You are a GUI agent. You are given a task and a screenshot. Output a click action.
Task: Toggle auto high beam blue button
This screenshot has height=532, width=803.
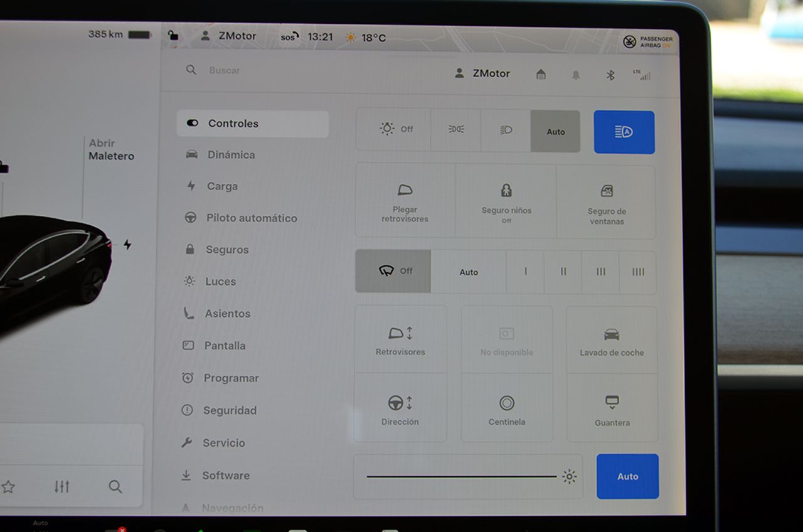click(624, 132)
